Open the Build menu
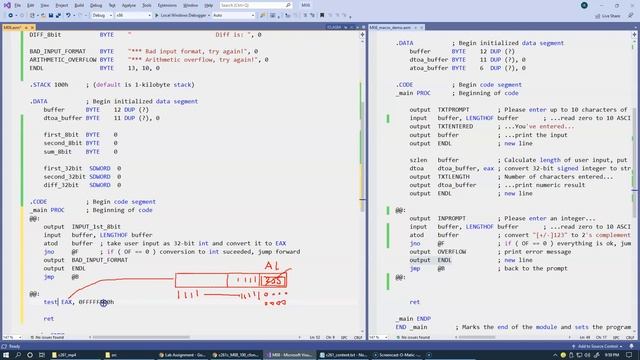The image size is (640, 360). pyautogui.click(x=79, y=5)
